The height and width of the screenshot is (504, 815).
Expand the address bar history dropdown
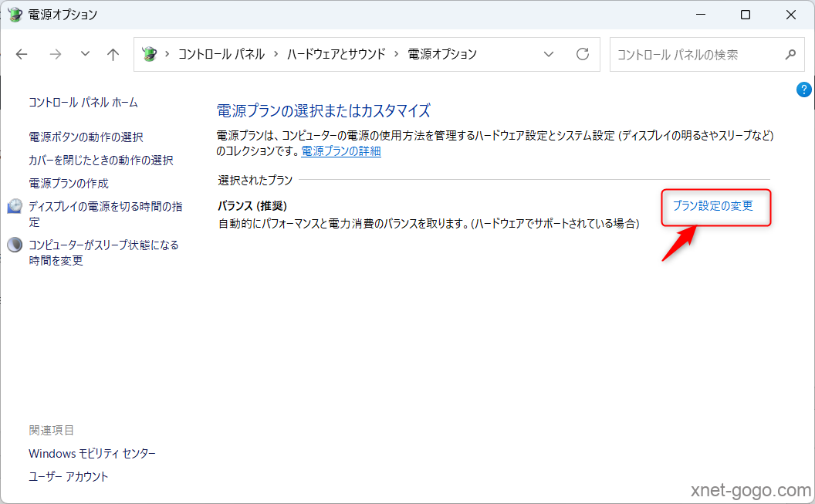click(x=549, y=54)
